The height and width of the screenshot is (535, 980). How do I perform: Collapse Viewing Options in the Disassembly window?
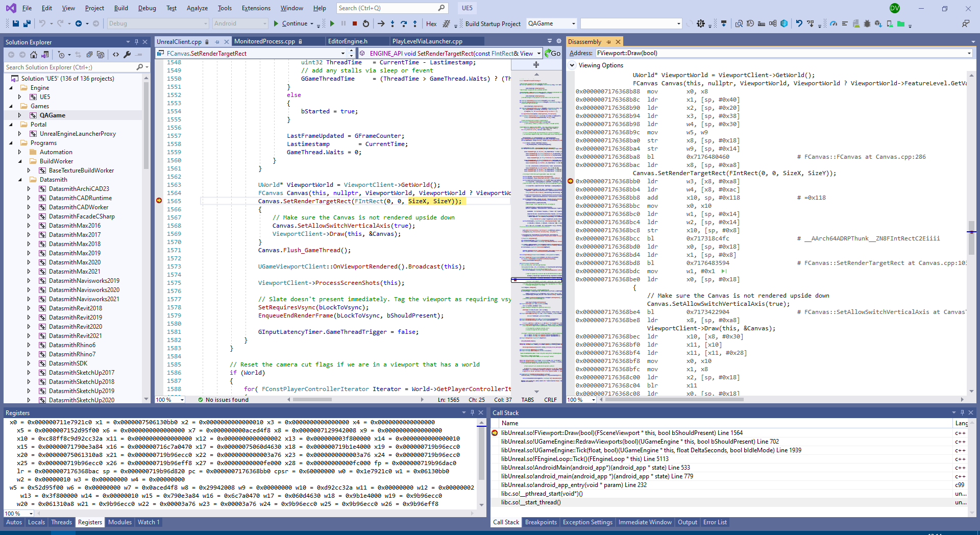pyautogui.click(x=573, y=65)
